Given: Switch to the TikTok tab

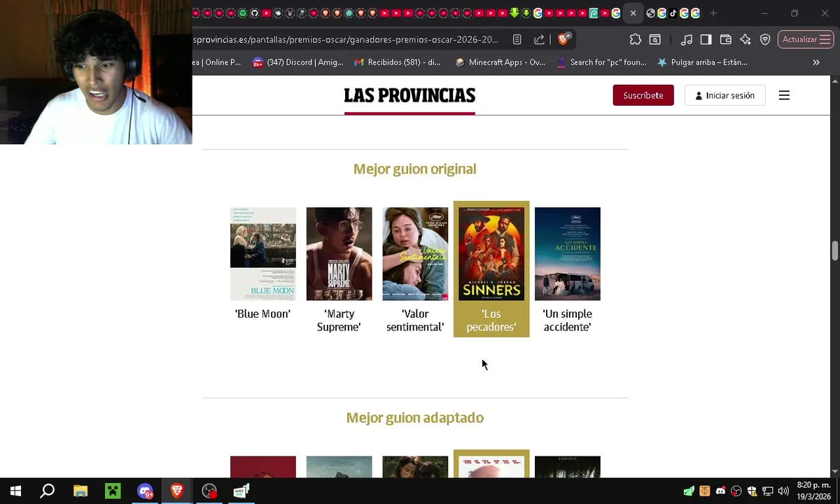Looking at the screenshot, I should (x=673, y=13).
